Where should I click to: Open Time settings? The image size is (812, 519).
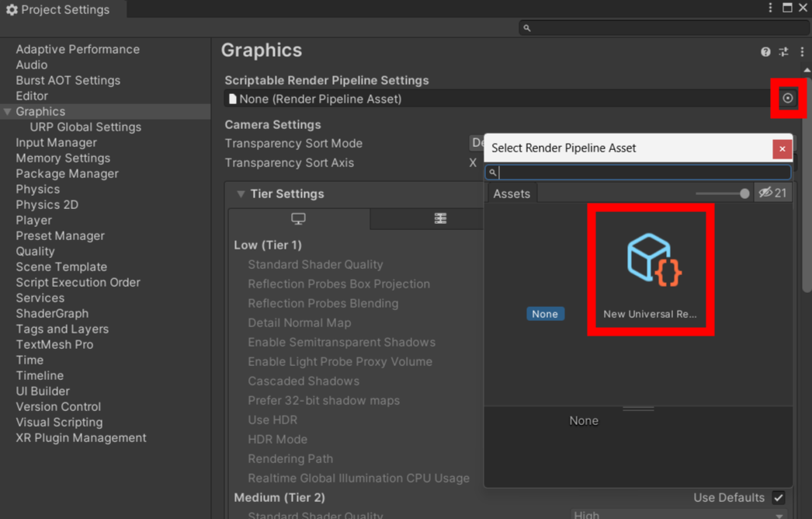point(29,361)
